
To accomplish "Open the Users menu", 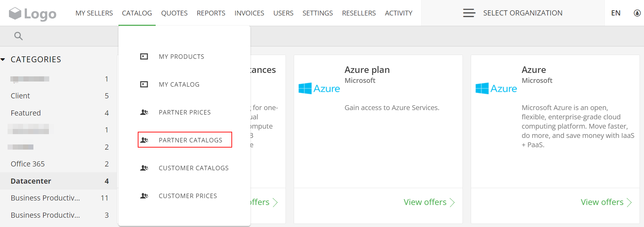I will pos(283,13).
